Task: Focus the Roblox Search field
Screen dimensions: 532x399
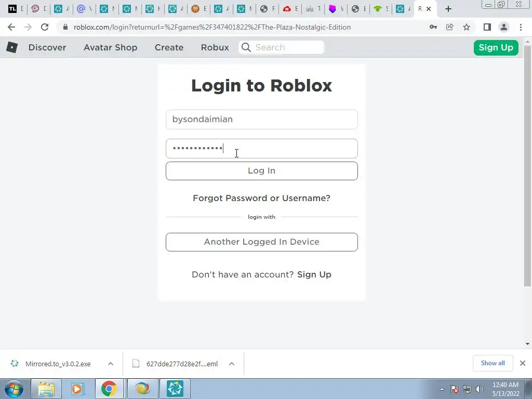Action: tap(282, 47)
